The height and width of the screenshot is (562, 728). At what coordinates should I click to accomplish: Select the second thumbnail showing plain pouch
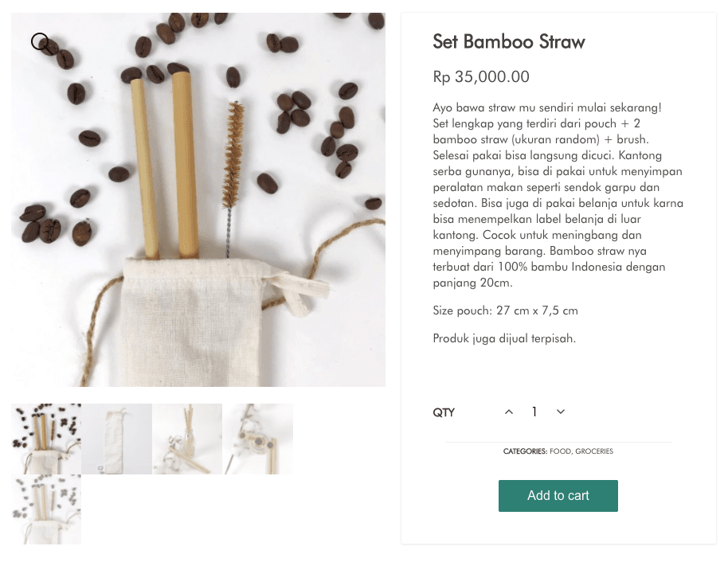116,439
